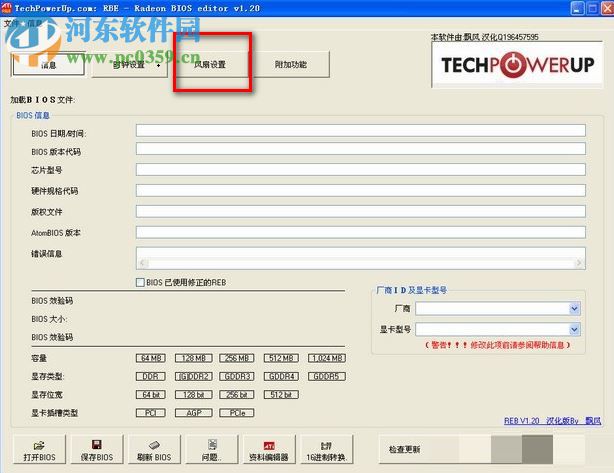The height and width of the screenshot is (473, 614).
Task: Click the 错误信息 text box
Action: click(361, 258)
